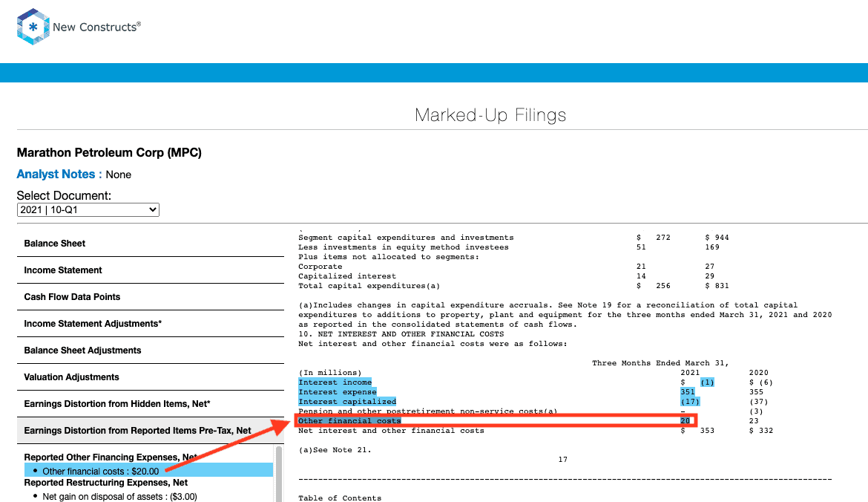Open the Balance Sheet section
This screenshot has height=502, width=868.
coord(151,244)
